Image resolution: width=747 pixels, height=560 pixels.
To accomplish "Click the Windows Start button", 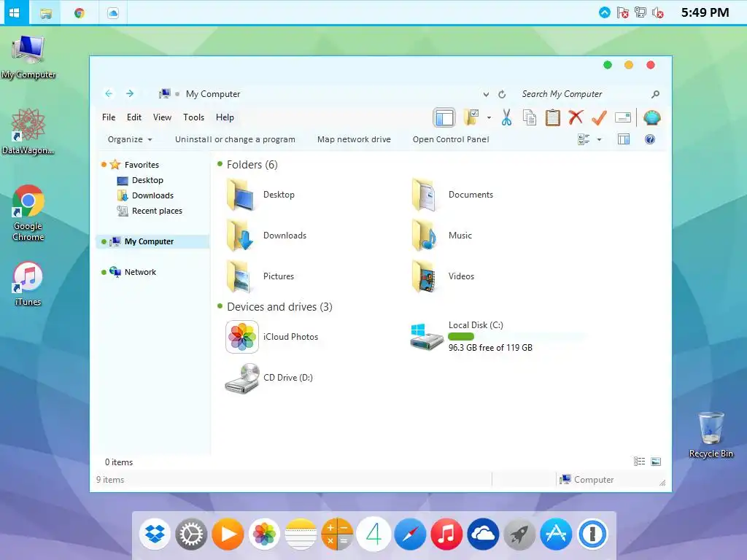I will tap(15, 12).
